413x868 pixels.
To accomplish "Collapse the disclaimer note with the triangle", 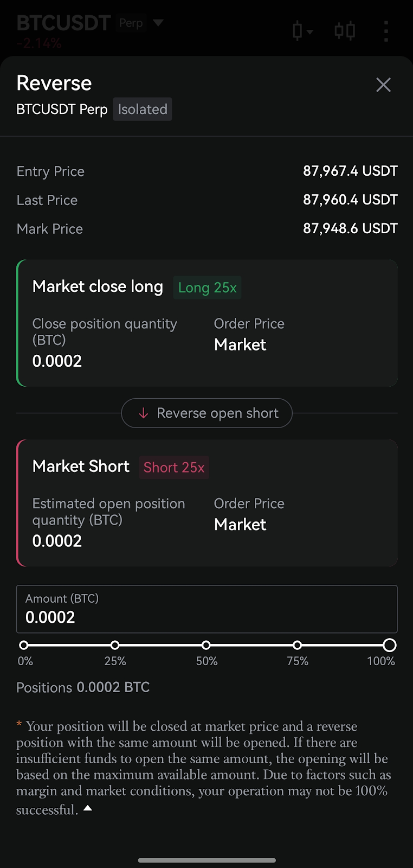I will [88, 808].
